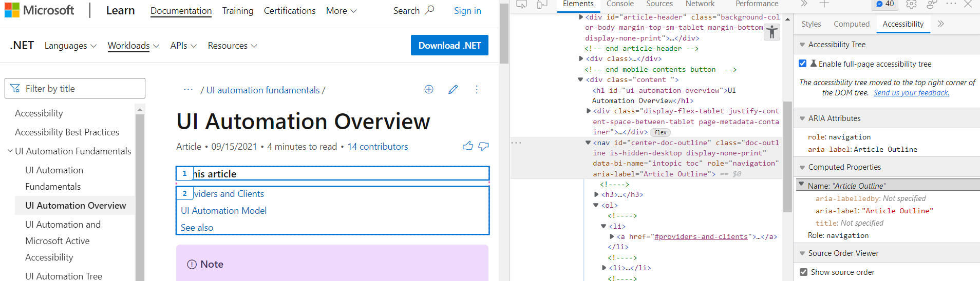Click the DevTools issues counter 40
980x281 pixels.
tap(884, 4)
